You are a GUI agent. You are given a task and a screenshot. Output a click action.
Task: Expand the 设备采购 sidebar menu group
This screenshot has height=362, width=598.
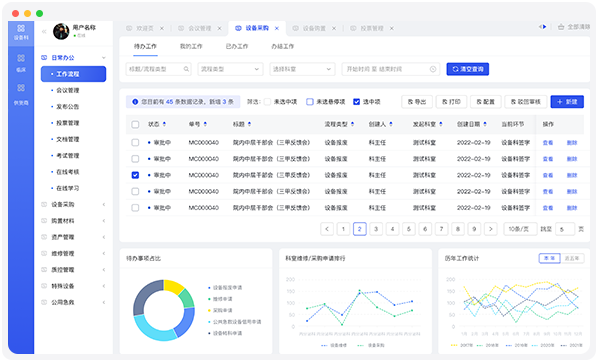[x=73, y=204]
